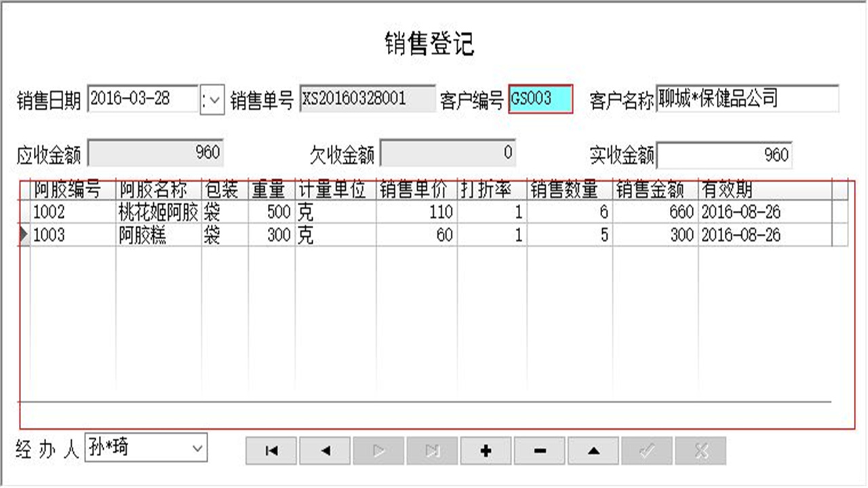The height and width of the screenshot is (488, 868).
Task: Delete the current record using the minus icon
Action: pos(538,449)
